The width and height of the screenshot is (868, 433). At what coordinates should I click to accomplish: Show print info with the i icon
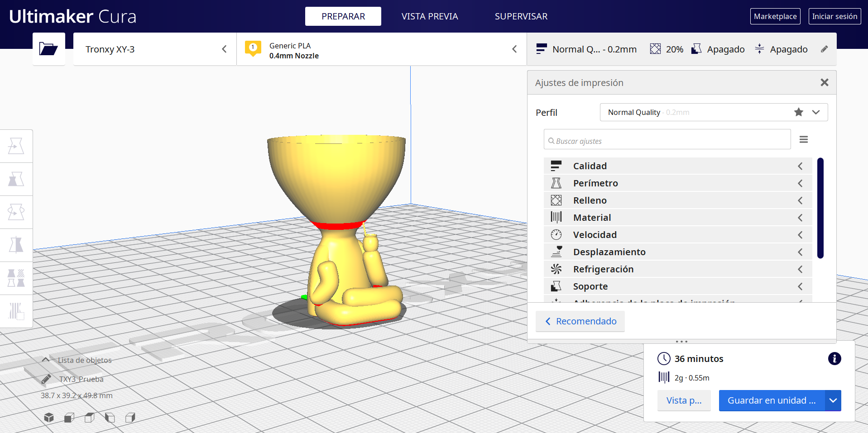834,359
